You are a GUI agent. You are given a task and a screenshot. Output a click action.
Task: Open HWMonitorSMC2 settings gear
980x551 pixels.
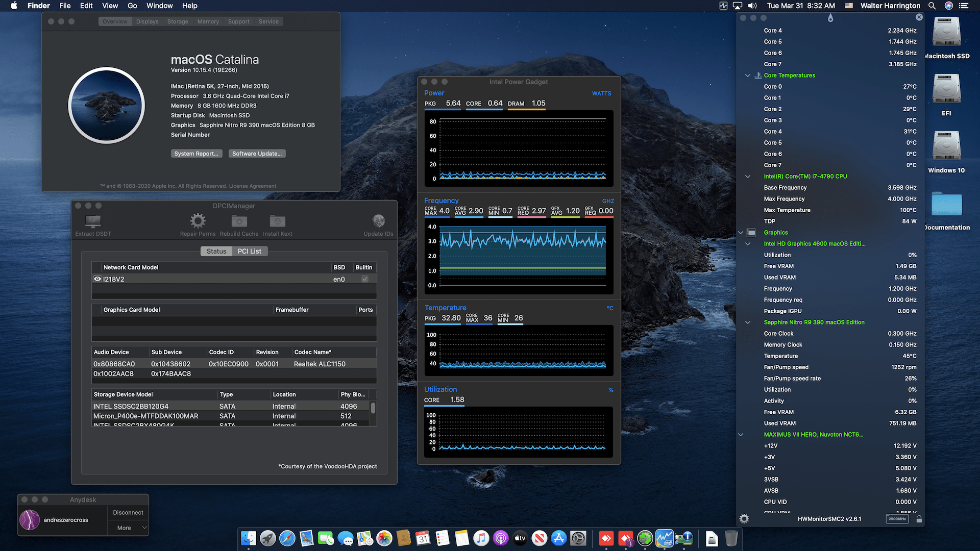tap(744, 519)
